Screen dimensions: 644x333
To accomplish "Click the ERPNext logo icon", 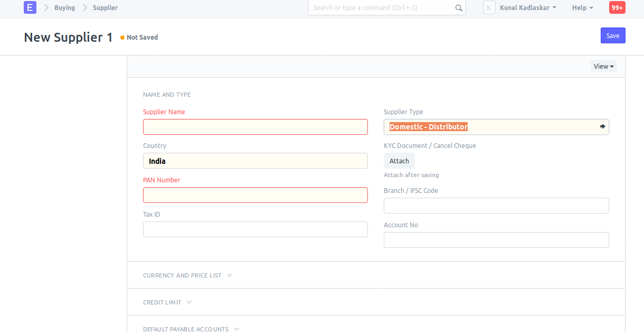I will [30, 7].
